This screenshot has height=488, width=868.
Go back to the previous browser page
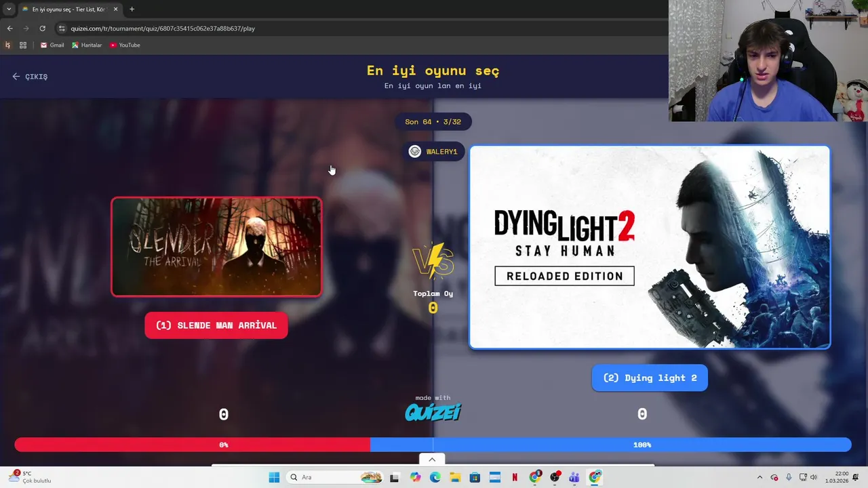[9, 28]
